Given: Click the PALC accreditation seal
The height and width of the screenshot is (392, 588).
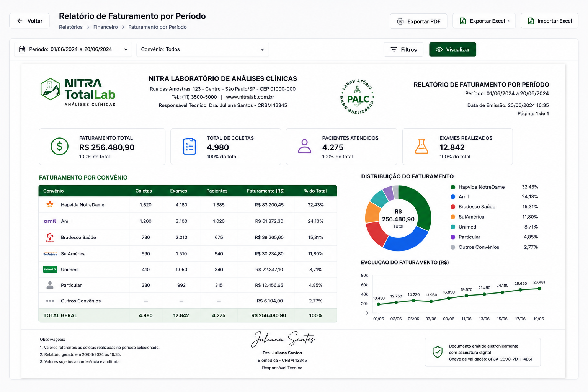Looking at the screenshot, I should pos(357,97).
